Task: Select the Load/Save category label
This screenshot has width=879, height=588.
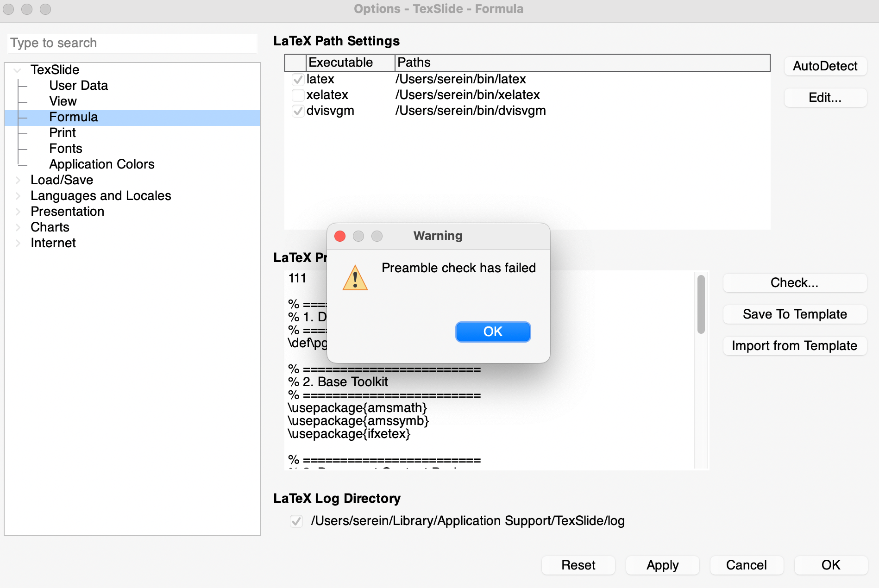Action: pos(62,180)
